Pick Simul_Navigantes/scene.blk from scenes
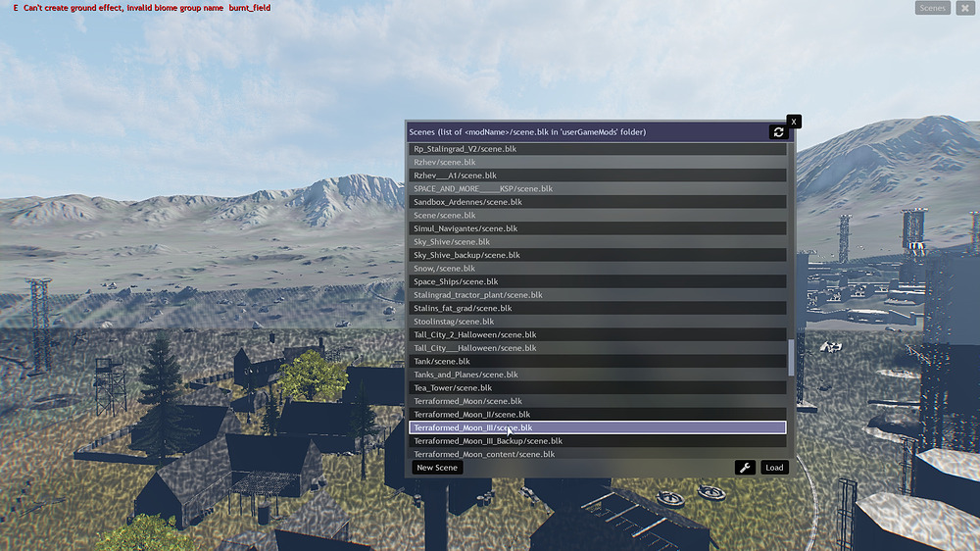 (597, 228)
